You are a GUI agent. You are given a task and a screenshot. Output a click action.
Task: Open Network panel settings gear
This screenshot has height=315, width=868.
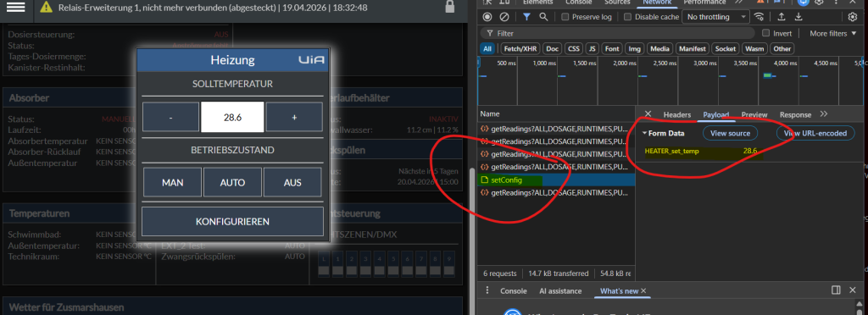click(x=853, y=17)
